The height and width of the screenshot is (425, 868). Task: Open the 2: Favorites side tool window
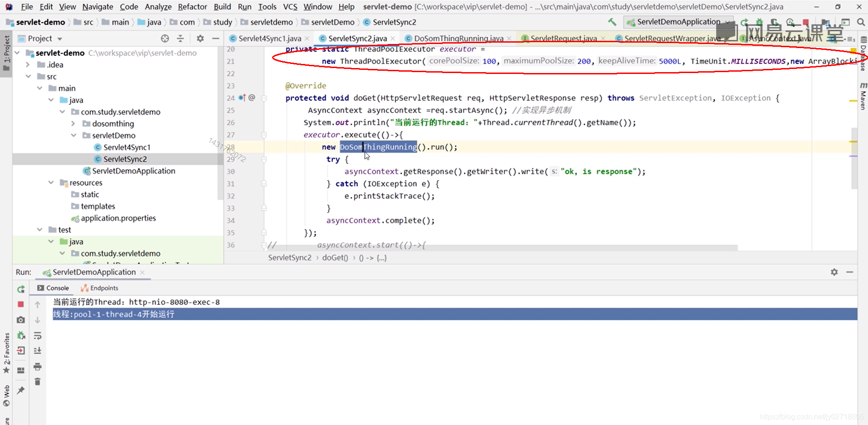[6, 353]
